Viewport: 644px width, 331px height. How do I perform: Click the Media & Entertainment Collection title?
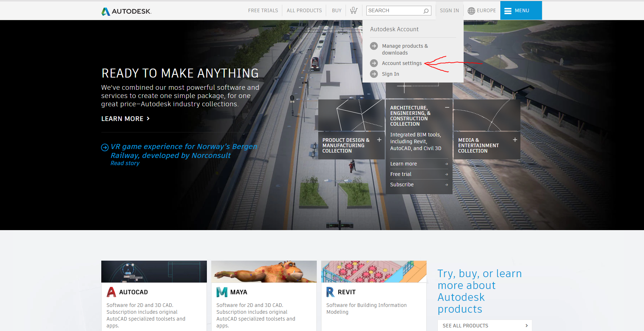478,145
